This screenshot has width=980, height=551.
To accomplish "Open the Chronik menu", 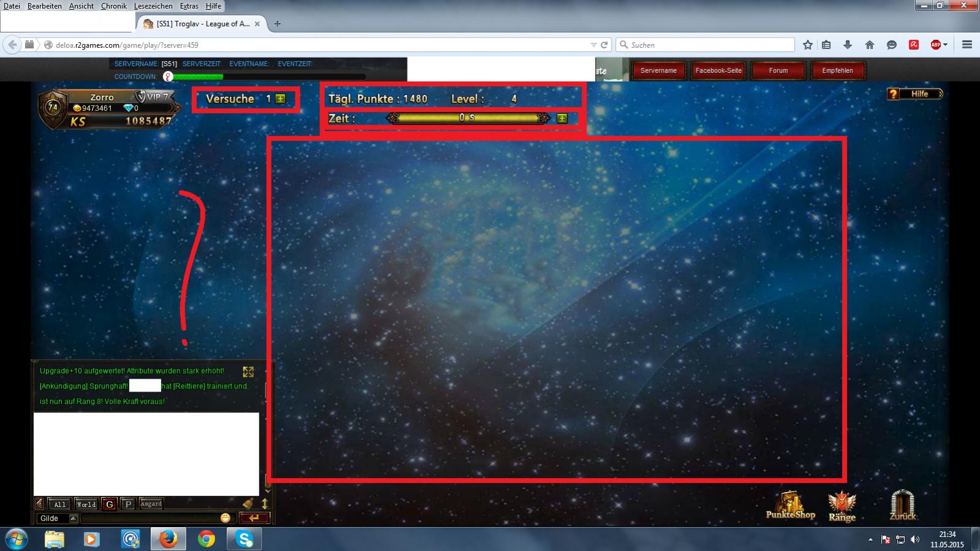I will (x=113, y=6).
